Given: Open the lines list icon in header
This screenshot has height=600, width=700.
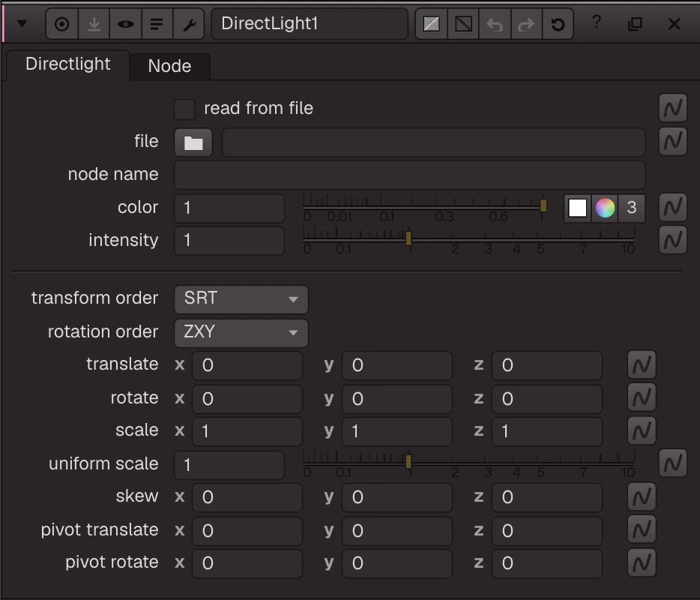Looking at the screenshot, I should point(157,24).
